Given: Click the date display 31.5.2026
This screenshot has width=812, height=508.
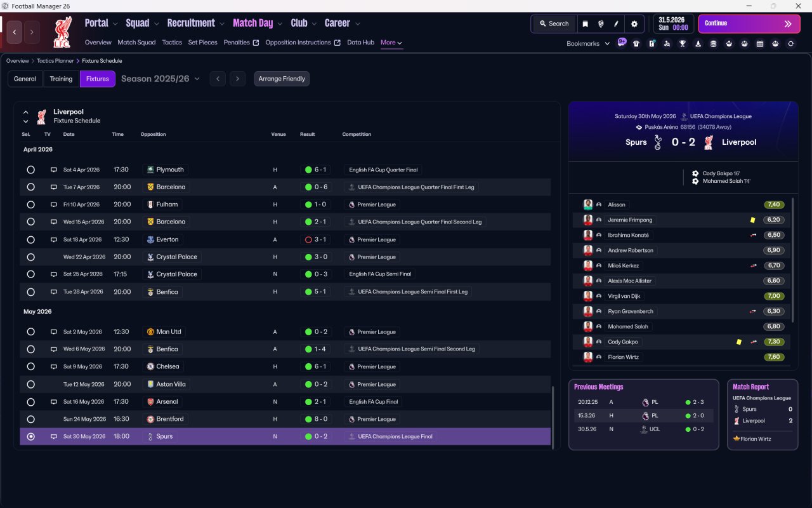Looking at the screenshot, I should tap(674, 23).
